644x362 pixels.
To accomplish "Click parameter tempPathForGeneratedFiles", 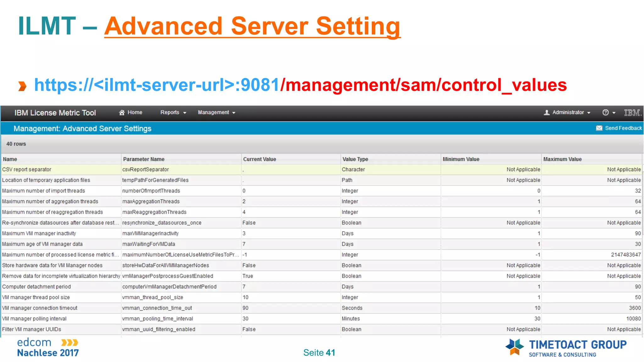I will point(155,180).
